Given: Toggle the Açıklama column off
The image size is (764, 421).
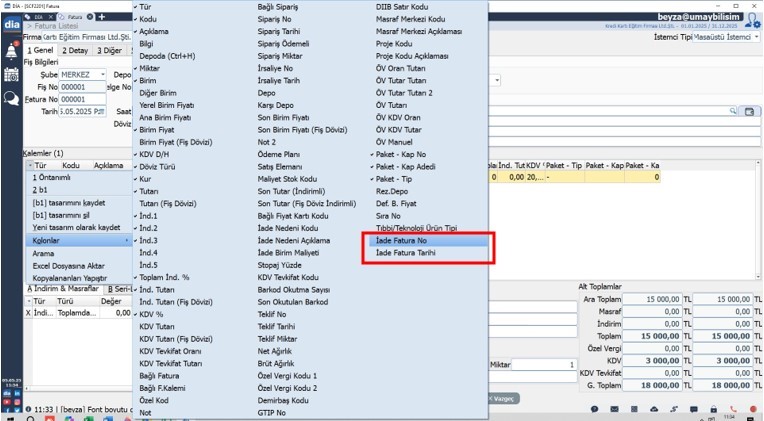Looking at the screenshot, I should click(x=157, y=30).
